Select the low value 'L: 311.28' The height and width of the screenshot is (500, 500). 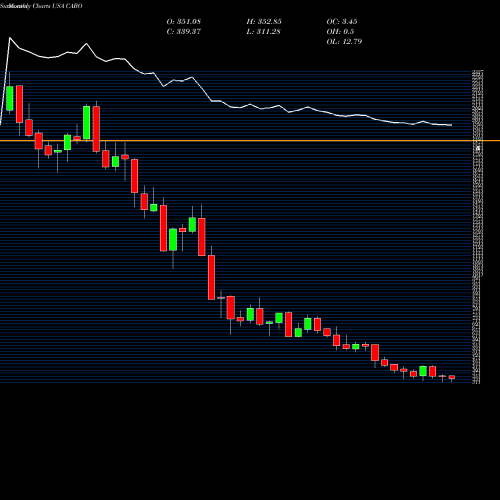264,32
